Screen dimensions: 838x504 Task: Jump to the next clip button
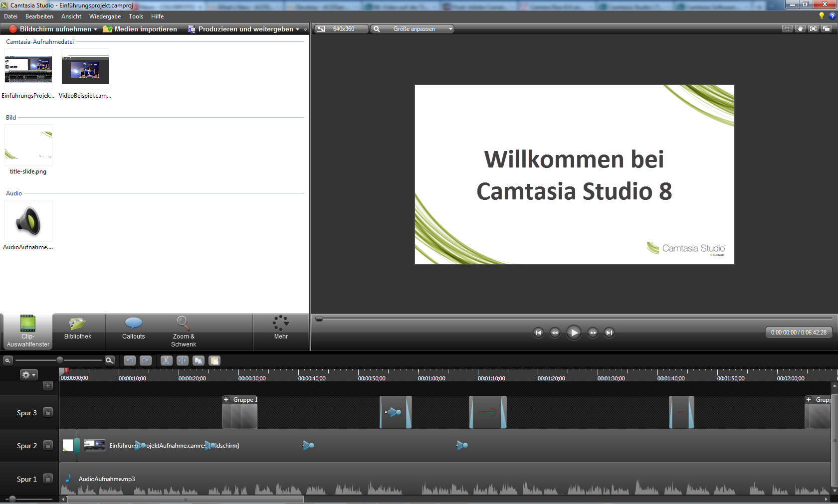click(x=609, y=333)
